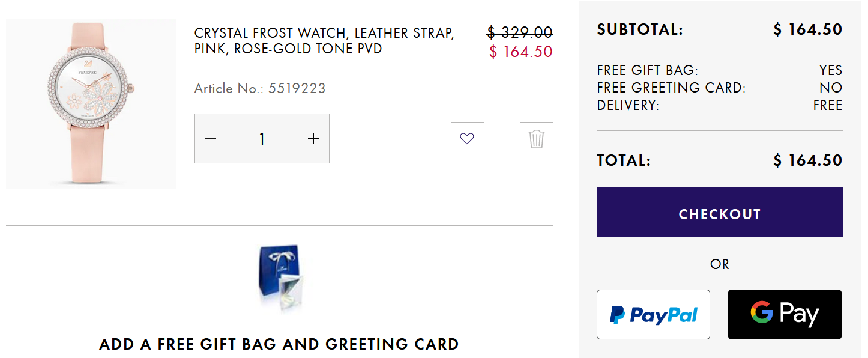This screenshot has width=868, height=358.
Task: Remove the watch using the trash icon
Action: [536, 139]
